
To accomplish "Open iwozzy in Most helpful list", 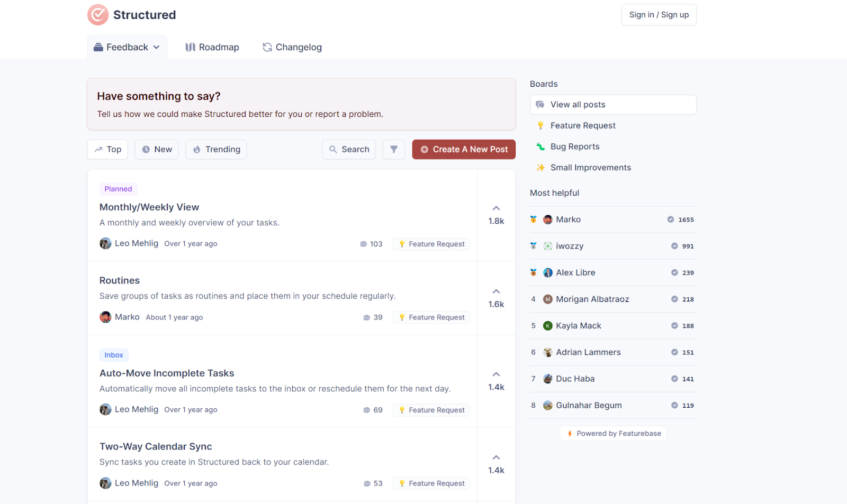I will pos(613,246).
